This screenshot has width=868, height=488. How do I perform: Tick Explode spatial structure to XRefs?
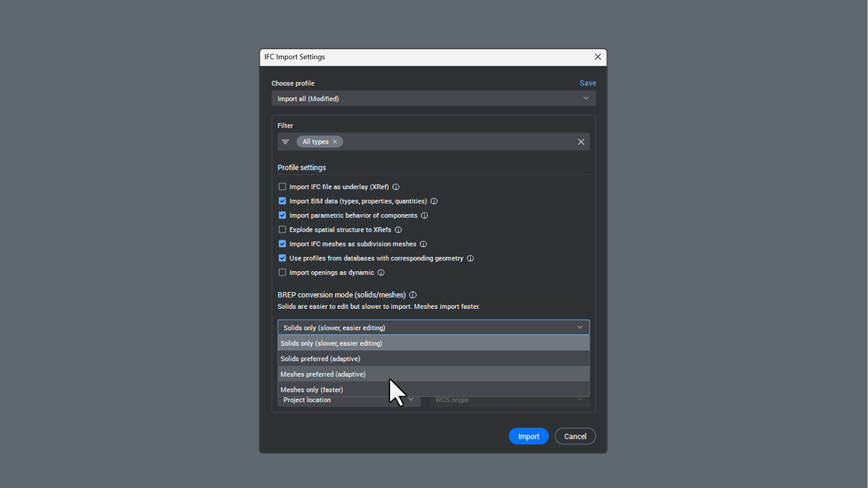point(282,230)
